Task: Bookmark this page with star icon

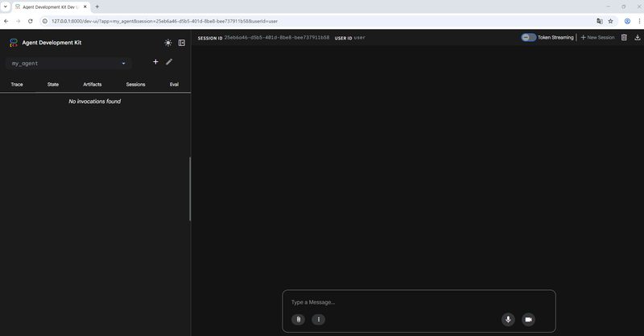Action: pyautogui.click(x=610, y=21)
